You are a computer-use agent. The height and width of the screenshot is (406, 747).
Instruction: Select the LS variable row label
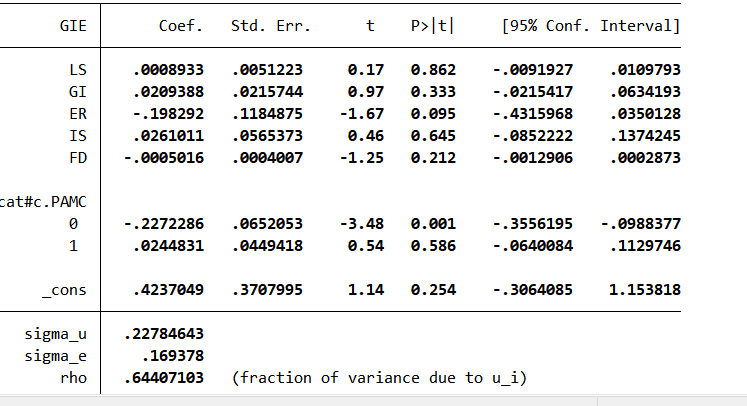pos(77,70)
